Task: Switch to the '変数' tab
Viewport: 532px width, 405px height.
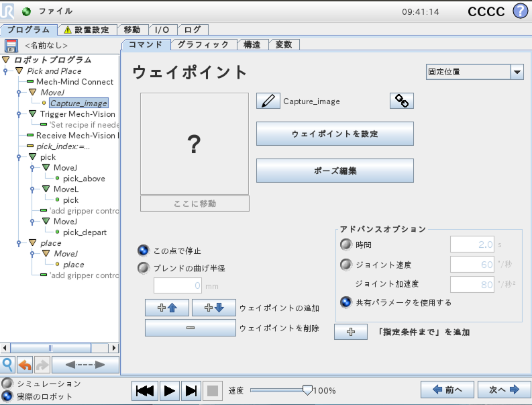Action: coord(284,44)
